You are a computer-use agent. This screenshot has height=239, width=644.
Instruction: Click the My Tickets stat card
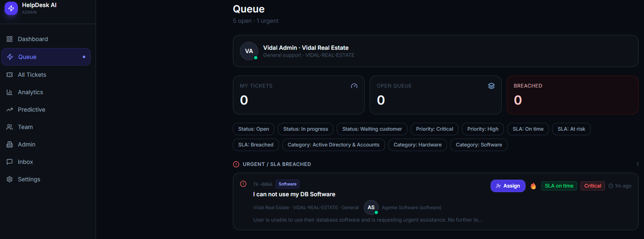[x=299, y=95]
